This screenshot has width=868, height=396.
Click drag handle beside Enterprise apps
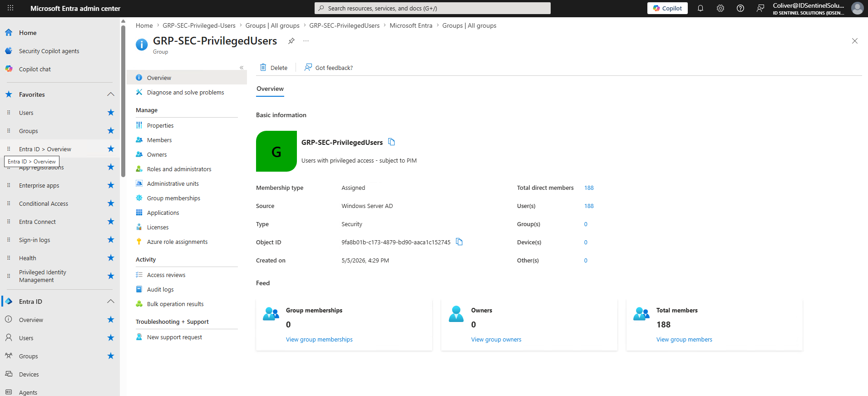coord(9,185)
